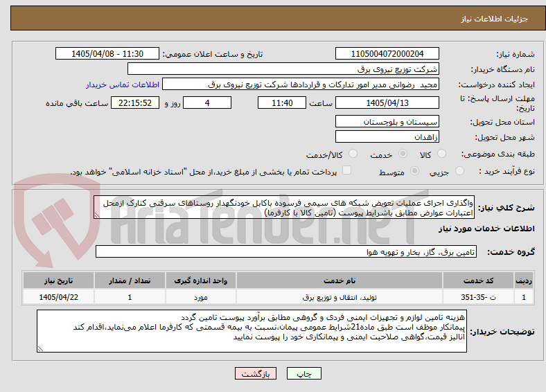546x392 pixels.
Task: Click unit cell مورد
Action: (x=200, y=297)
